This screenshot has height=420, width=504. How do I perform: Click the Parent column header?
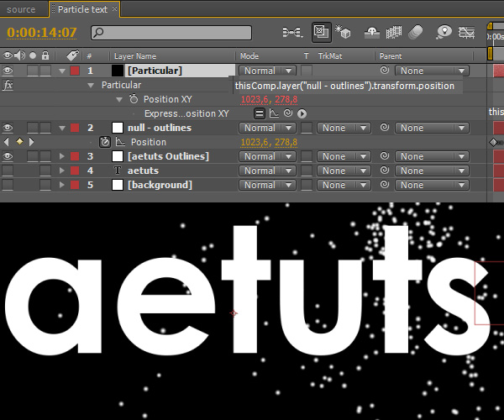391,56
